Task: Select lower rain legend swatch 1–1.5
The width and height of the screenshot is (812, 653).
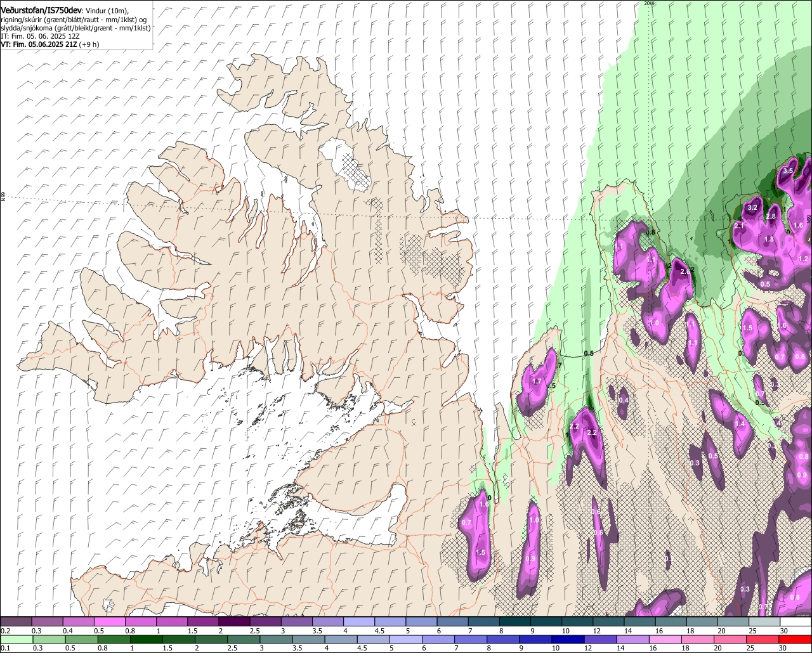Action: (147, 640)
